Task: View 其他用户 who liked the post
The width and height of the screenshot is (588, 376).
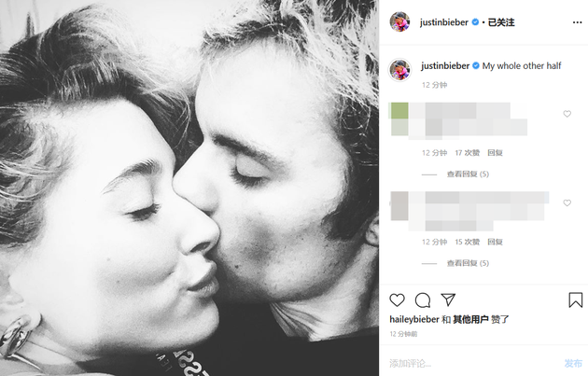Action: 470,319
